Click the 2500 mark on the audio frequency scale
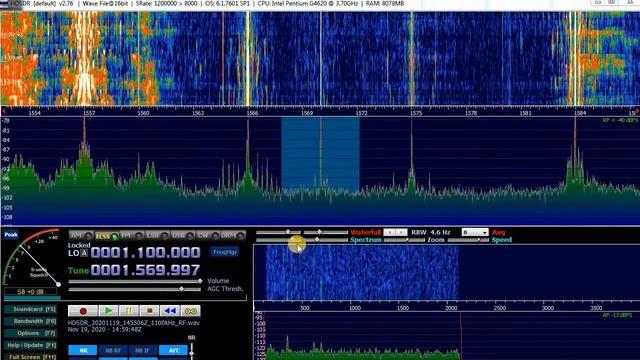Image resolution: width=640 pixels, height=360 pixels. click(500, 308)
